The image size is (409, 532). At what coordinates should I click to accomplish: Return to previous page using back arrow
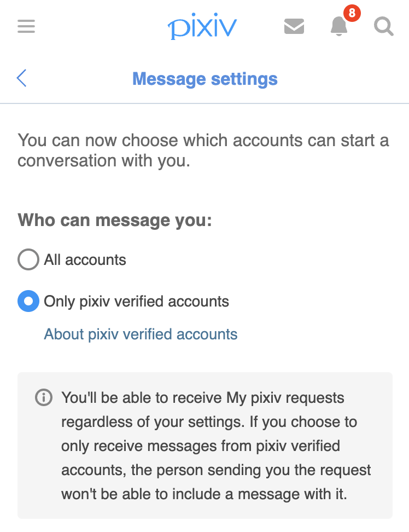21,78
